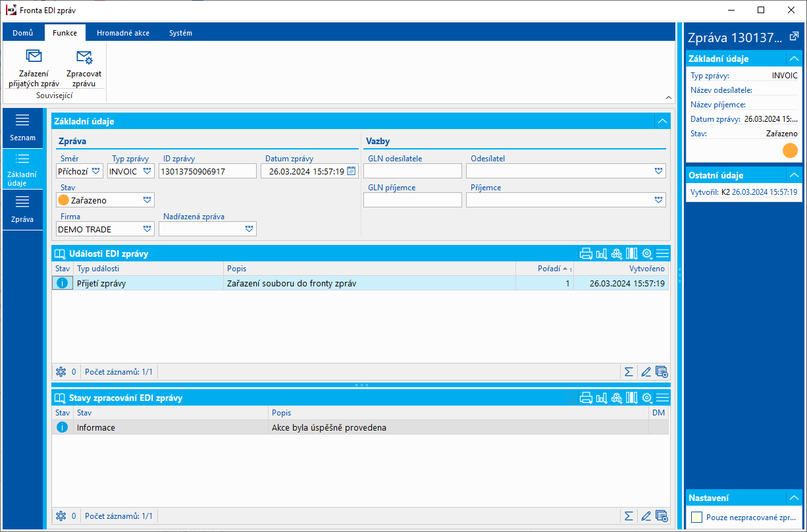Pop out the Zpráva preview panel
Screen dimensions: 807x532
tap(793, 36)
